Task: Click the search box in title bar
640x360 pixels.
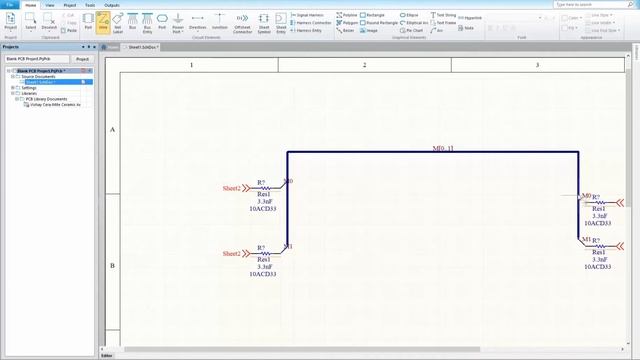Action: (593, 4)
